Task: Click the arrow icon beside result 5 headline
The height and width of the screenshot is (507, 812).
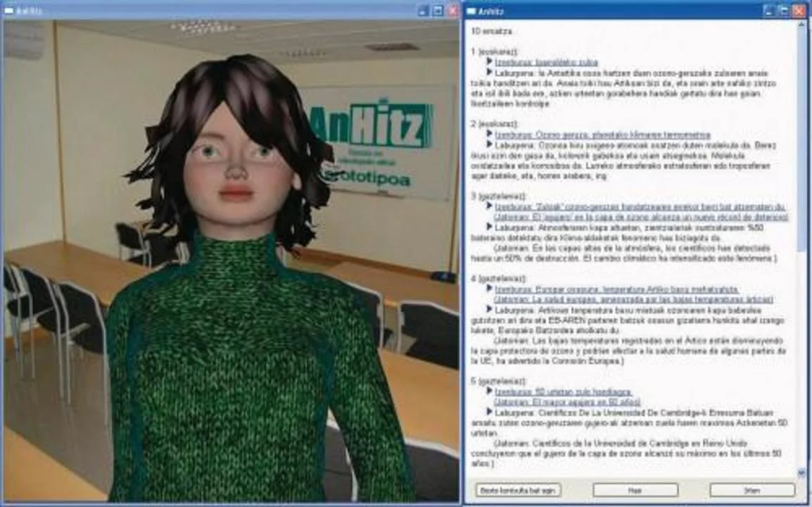Action: point(490,391)
